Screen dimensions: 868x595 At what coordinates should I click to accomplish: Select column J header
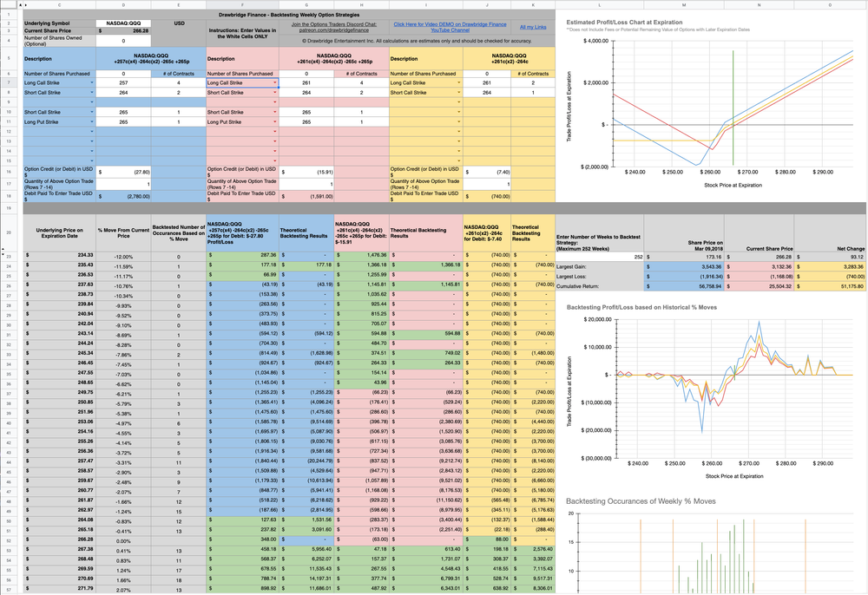487,5
